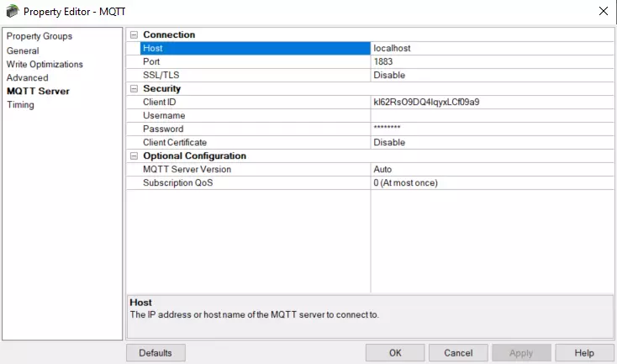Viewport: 617px width, 364px height.
Task: Click the Host description help text
Action: tap(254, 314)
